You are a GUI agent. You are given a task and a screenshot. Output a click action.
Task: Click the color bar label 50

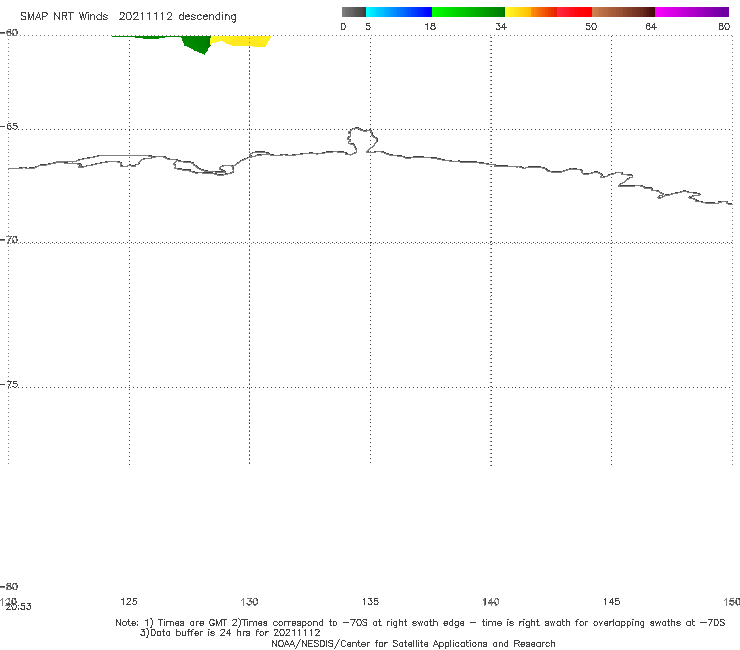tap(591, 27)
